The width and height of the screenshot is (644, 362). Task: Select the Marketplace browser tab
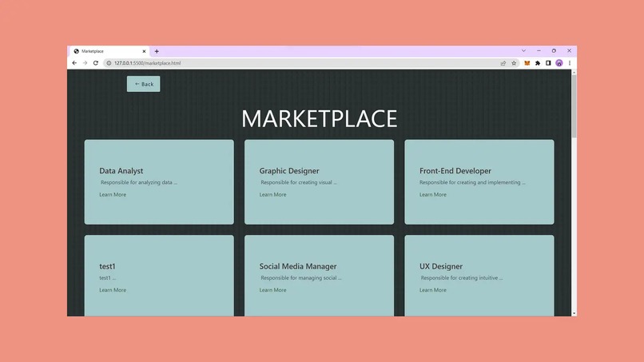[x=109, y=51]
